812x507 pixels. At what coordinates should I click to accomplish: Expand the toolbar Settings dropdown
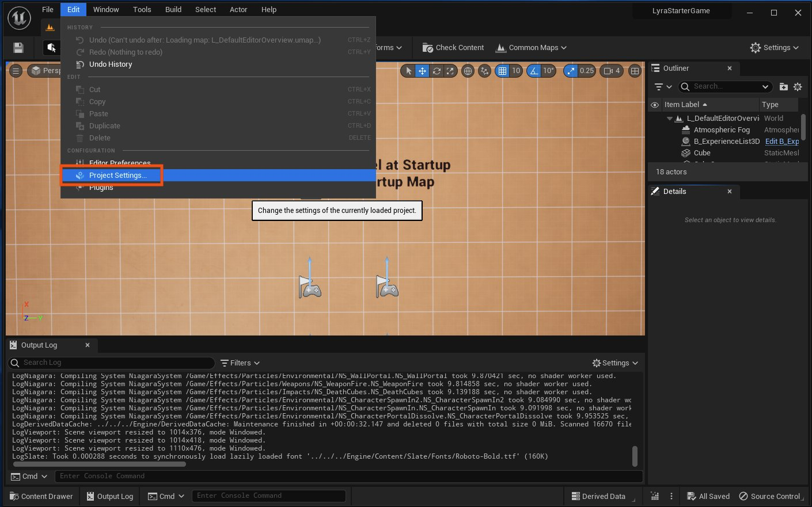(x=775, y=48)
